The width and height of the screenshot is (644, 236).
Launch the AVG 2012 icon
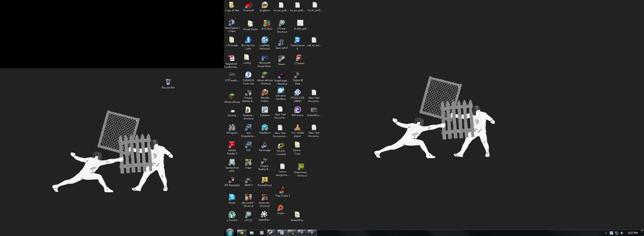pyautogui.click(x=267, y=25)
